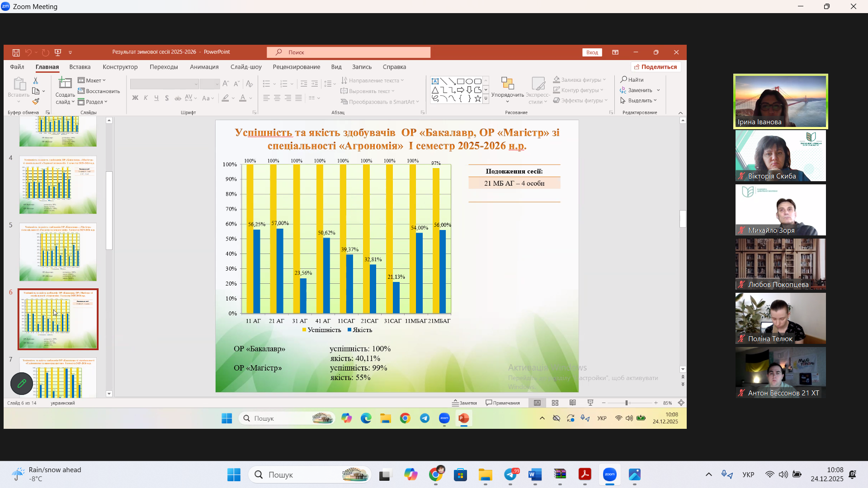Toggle the Заметки notes pane
This screenshot has width=868, height=488.
pos(464,403)
